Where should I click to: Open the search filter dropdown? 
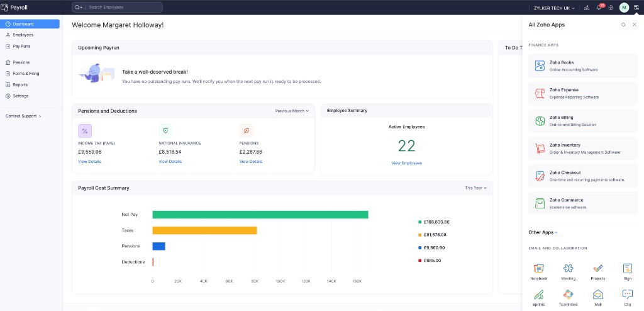(78, 8)
